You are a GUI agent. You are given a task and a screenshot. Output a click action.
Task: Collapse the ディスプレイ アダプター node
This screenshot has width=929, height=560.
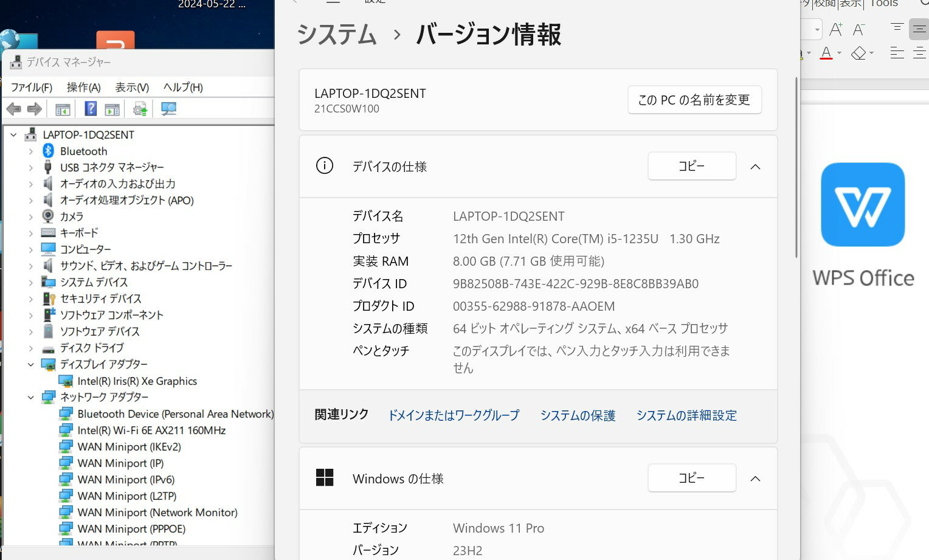31,364
